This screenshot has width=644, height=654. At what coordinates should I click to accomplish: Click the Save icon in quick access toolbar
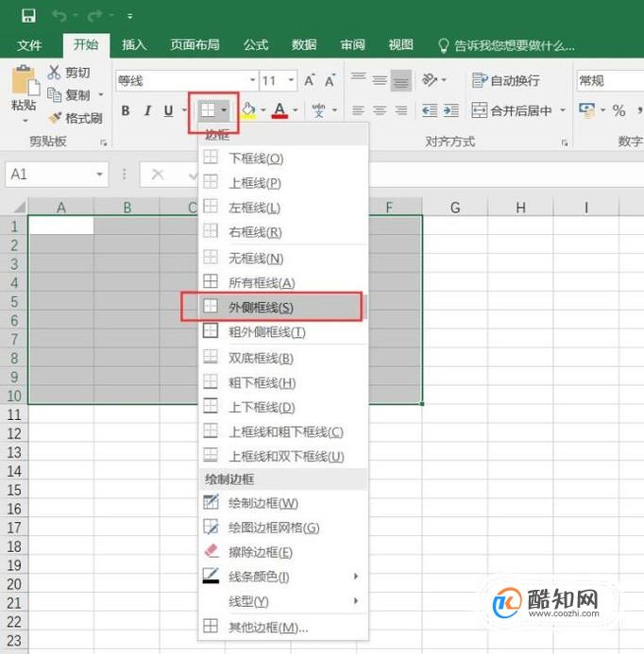click(28, 16)
